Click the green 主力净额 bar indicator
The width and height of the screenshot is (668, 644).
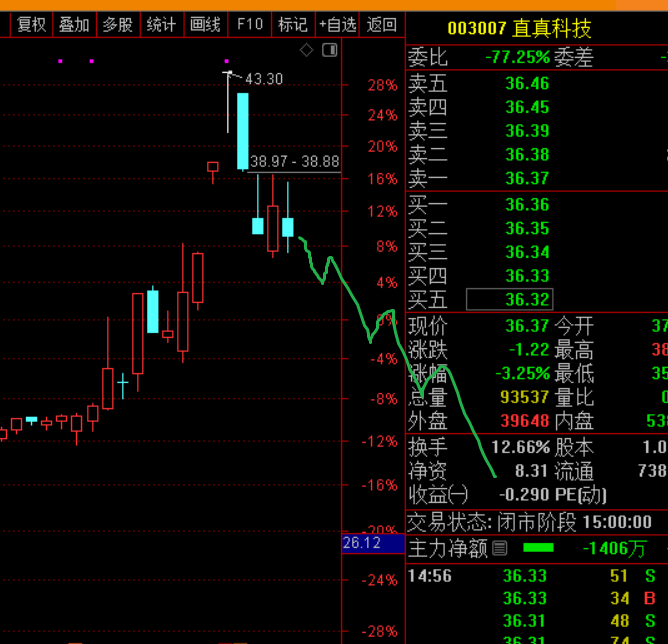538,548
